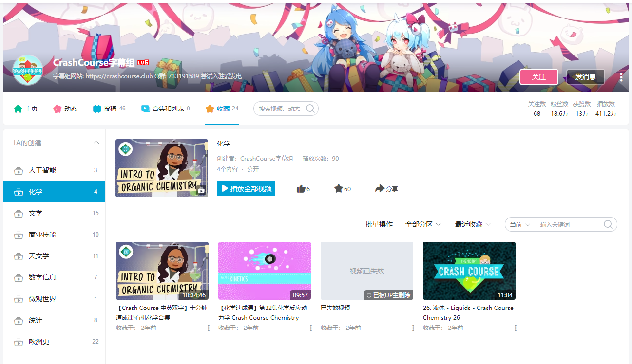The width and height of the screenshot is (632, 364).
Task: Click the pink 关注 follow button
Action: point(539,77)
